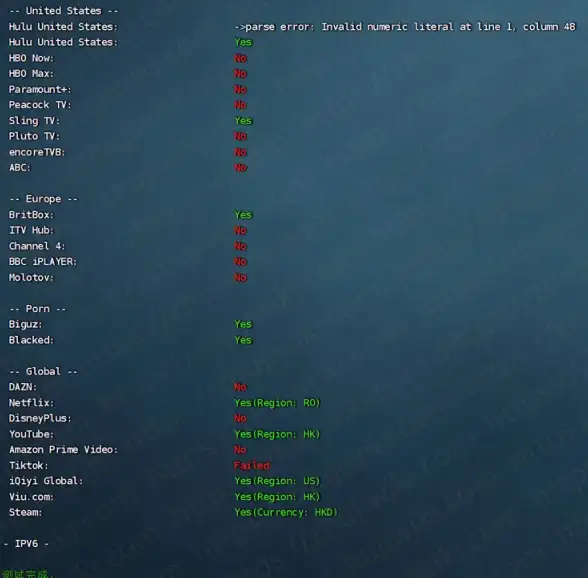Click the No result next to HBO Now
588x578 pixels.
[241, 58]
